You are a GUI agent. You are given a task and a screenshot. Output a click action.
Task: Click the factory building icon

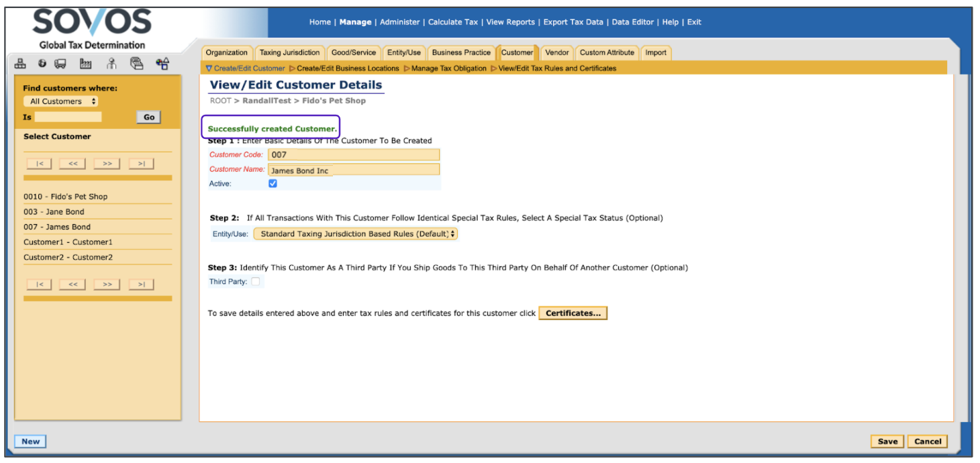point(86,64)
